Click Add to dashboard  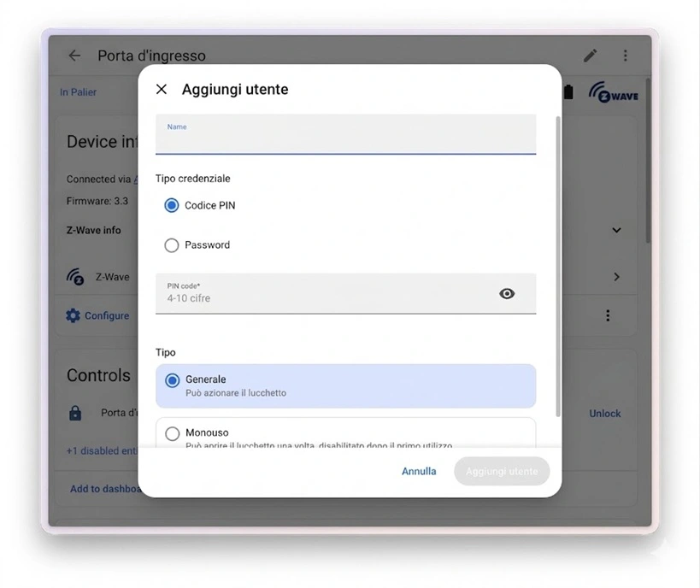coord(104,489)
